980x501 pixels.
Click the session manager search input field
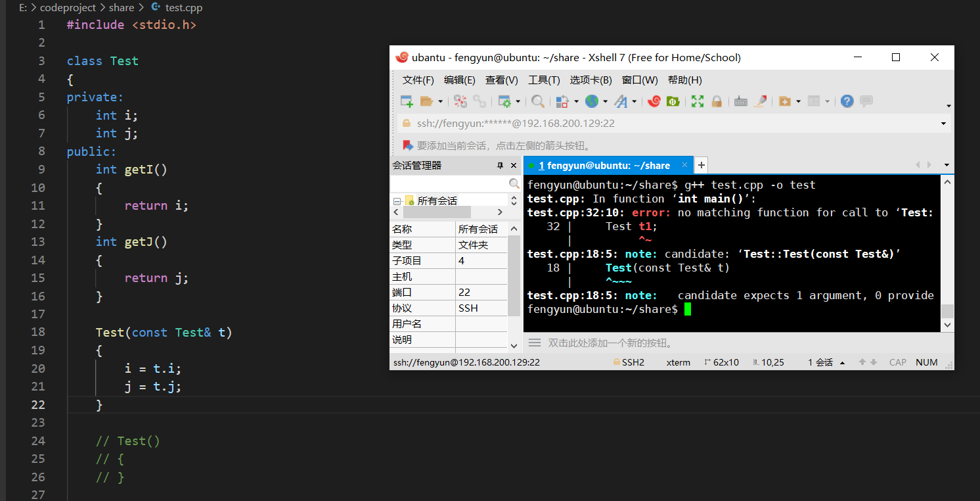pos(450,183)
